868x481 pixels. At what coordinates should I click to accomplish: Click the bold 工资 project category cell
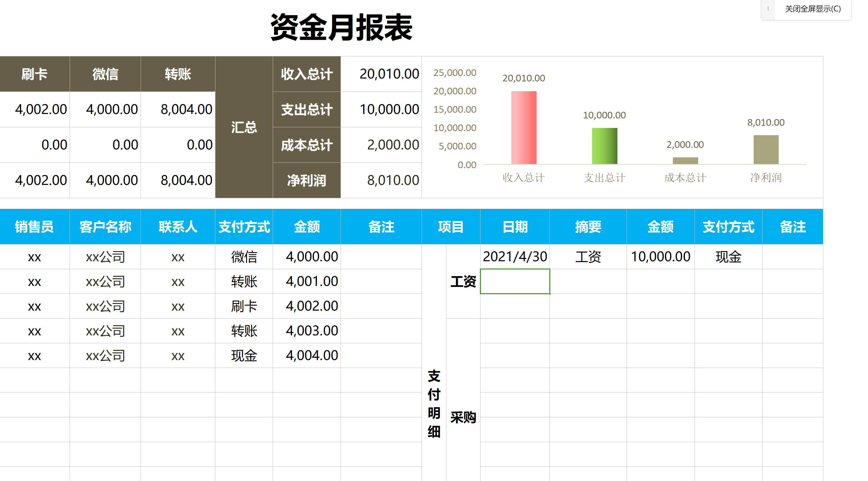click(x=463, y=281)
